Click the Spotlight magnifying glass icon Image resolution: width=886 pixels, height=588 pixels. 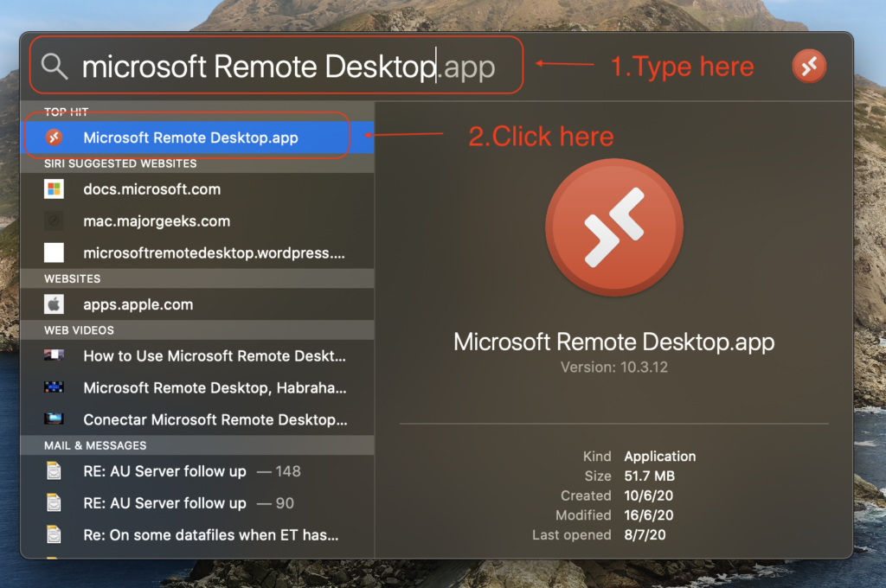[x=55, y=67]
